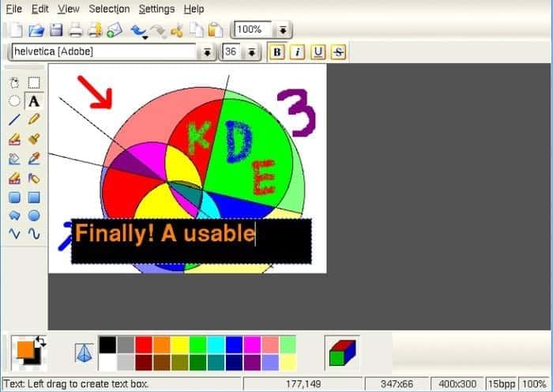This screenshot has width=553, height=392.
Task: Expand the font size 36 dropdown arrow
Action: coord(251,52)
